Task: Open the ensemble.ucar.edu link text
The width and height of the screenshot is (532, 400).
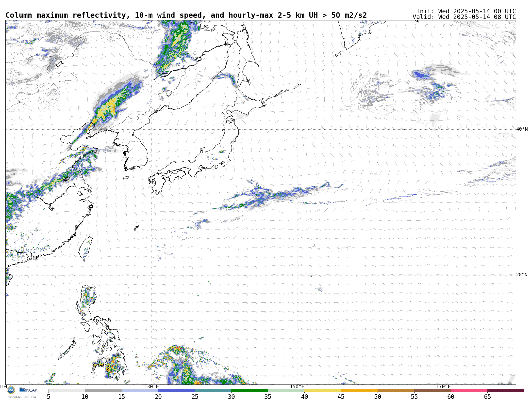Action: (x=22, y=397)
